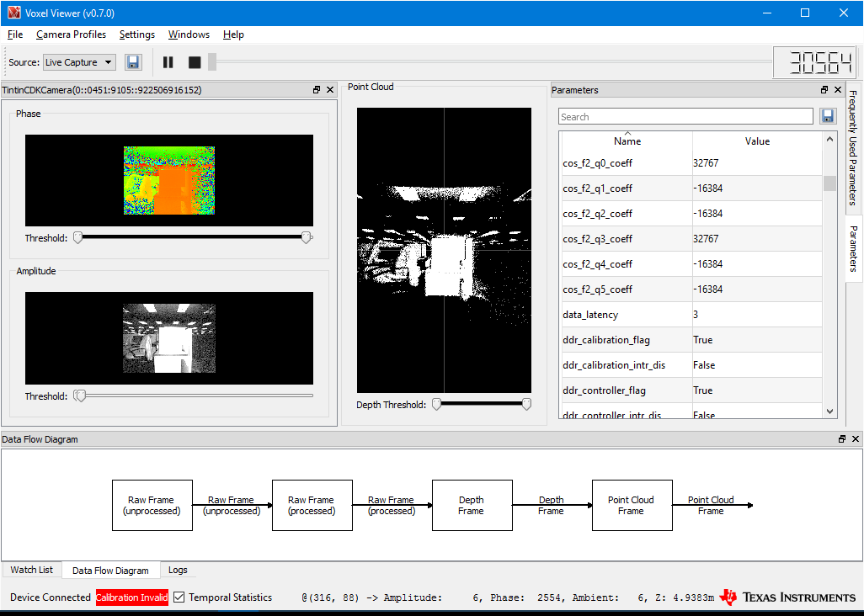
Task: Click the Value column header
Action: (757, 141)
